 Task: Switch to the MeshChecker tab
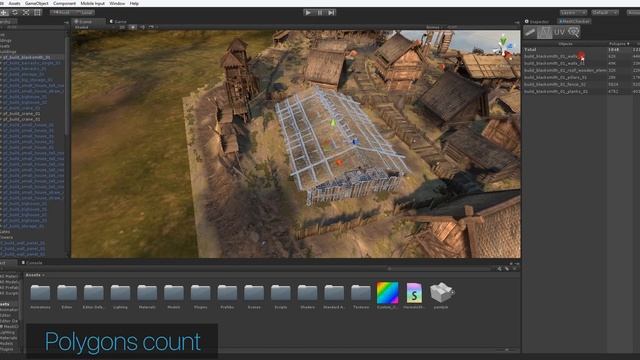574,21
